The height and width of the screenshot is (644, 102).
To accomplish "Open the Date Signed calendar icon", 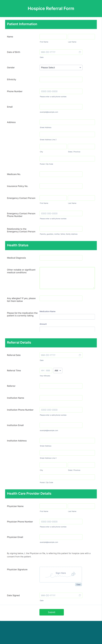I will [x=80, y=595].
